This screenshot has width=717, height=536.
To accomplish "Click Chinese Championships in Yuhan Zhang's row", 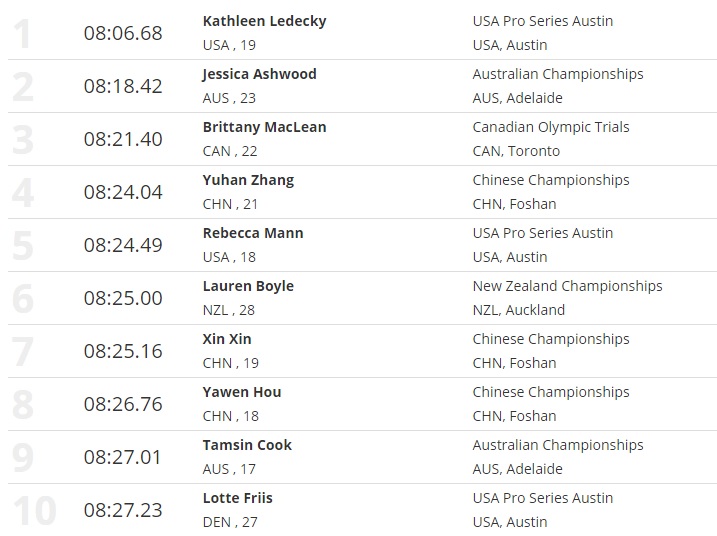I will tap(551, 180).
